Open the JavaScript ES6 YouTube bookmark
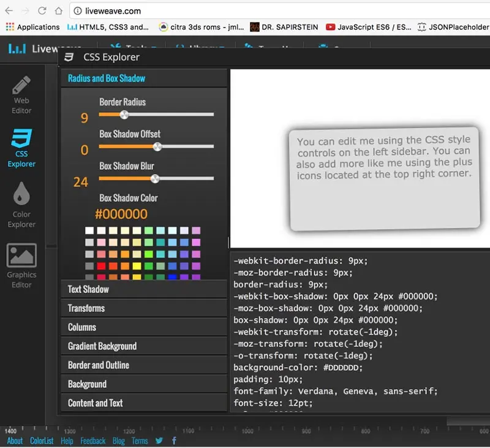This screenshot has height=448, width=490. (x=369, y=27)
